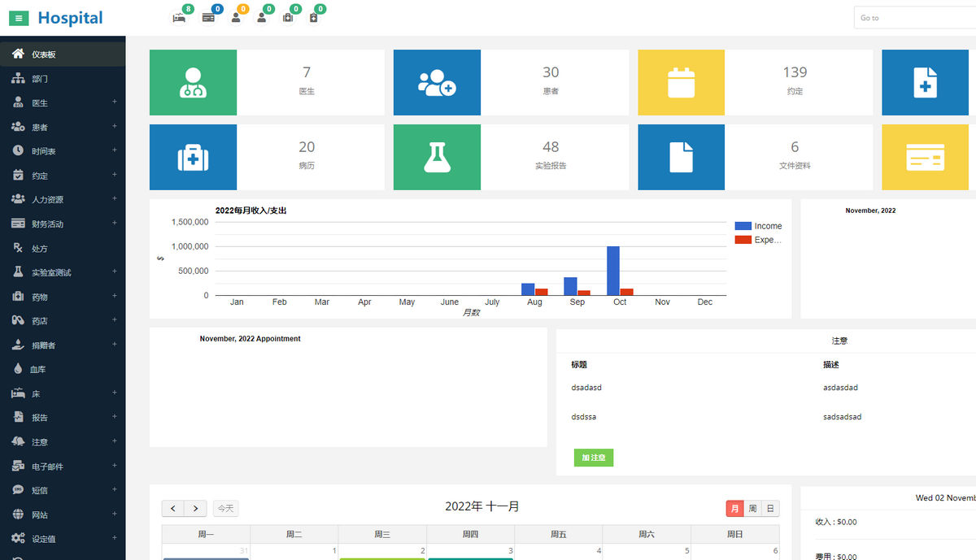Open 处方 prescriptions in sidebar
The image size is (976, 560).
[63, 248]
